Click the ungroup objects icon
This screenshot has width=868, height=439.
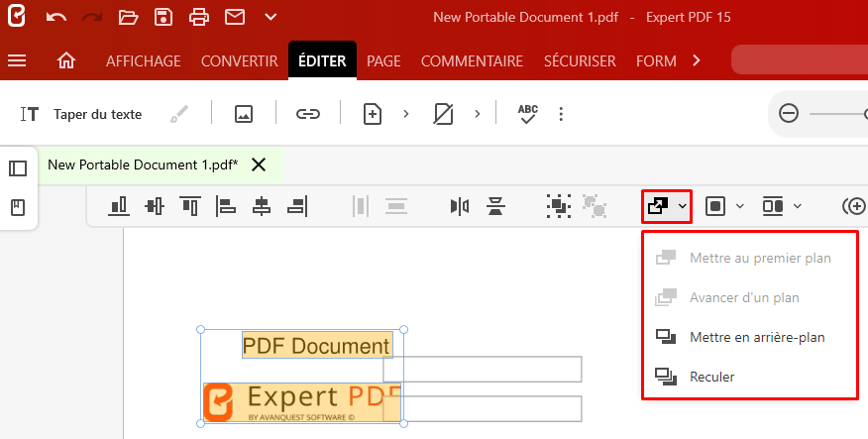click(x=595, y=206)
